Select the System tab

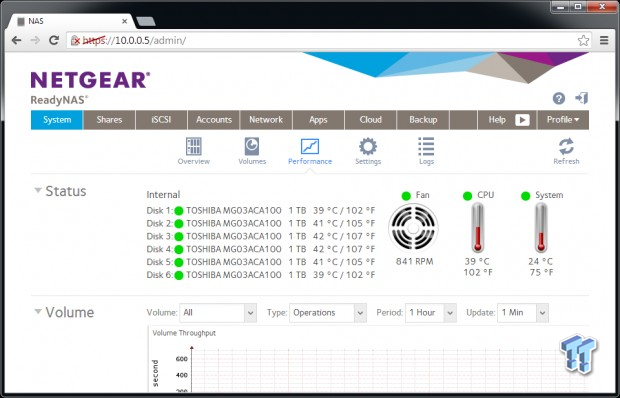(57, 120)
